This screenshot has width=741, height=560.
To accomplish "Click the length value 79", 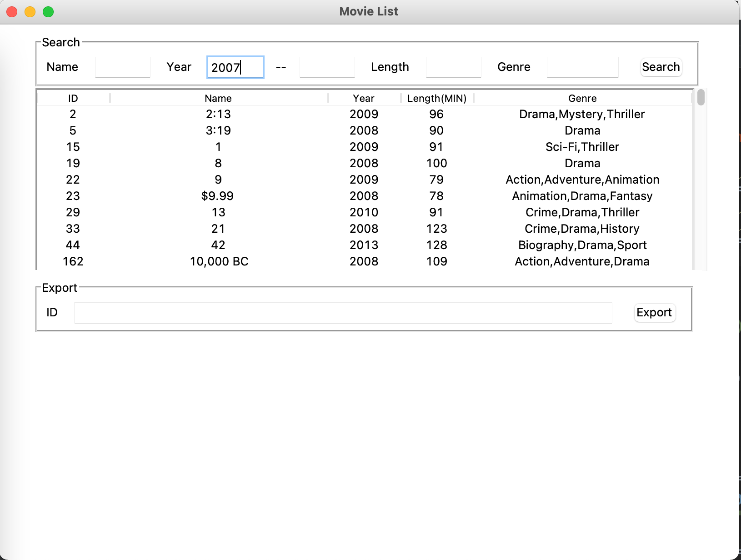I will click(x=436, y=180).
